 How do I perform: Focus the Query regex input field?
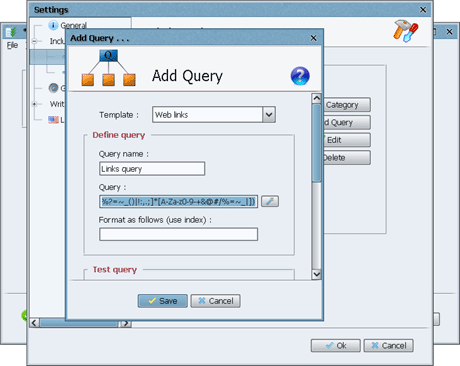pyautogui.click(x=178, y=201)
